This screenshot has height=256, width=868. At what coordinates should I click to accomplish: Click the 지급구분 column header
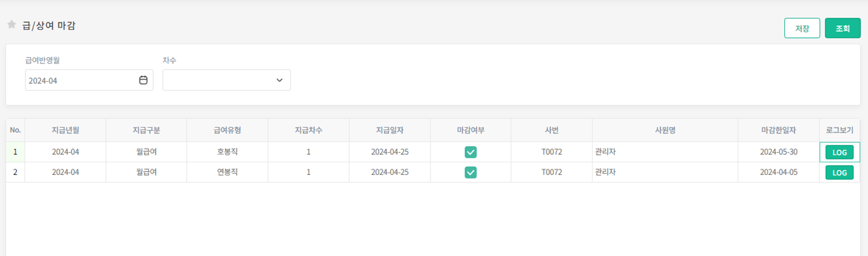tap(146, 131)
